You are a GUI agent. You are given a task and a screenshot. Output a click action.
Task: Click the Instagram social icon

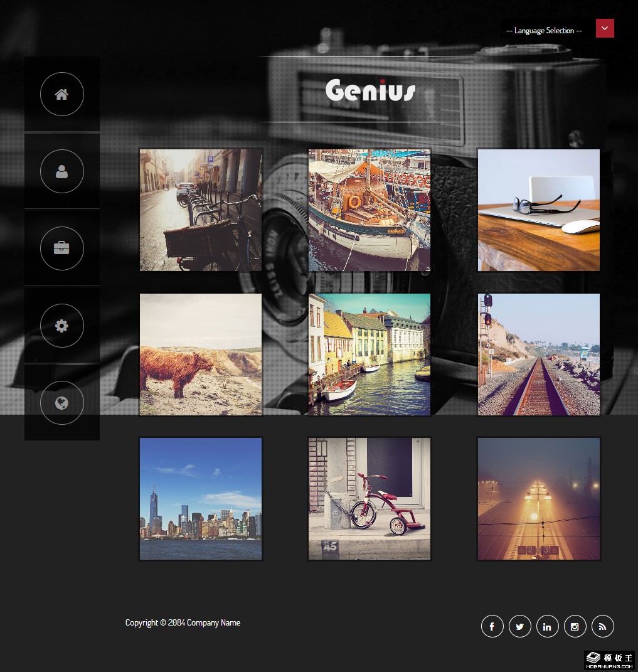point(575,626)
